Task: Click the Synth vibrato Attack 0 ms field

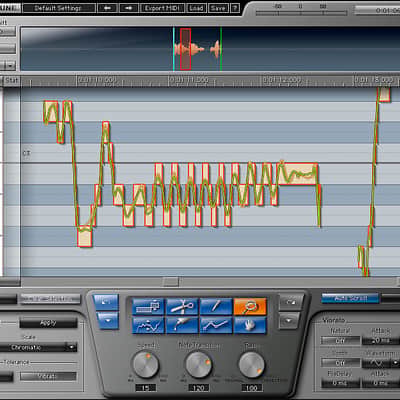Action: click(x=381, y=383)
